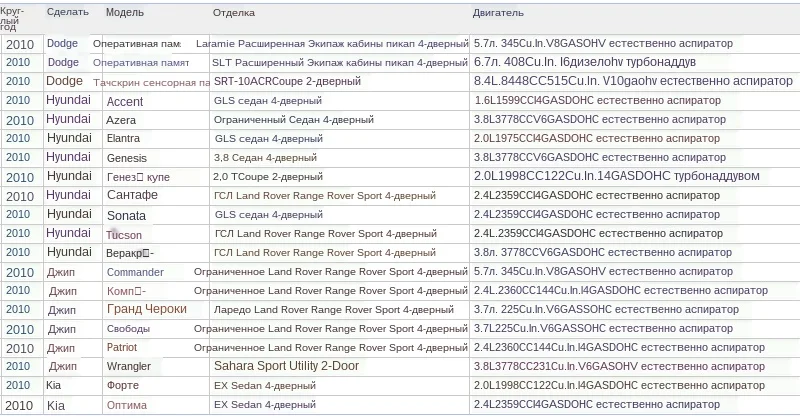Click "5.7л. 345Cu.In.V8GASOHV" in the Commander row
Viewport: 800px width, 418px height.
pos(603,272)
